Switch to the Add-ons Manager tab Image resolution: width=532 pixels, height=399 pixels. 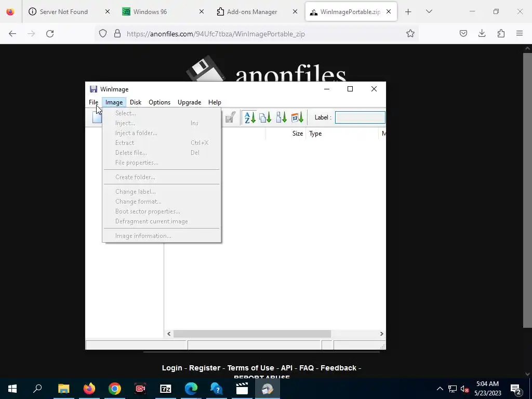252,11
